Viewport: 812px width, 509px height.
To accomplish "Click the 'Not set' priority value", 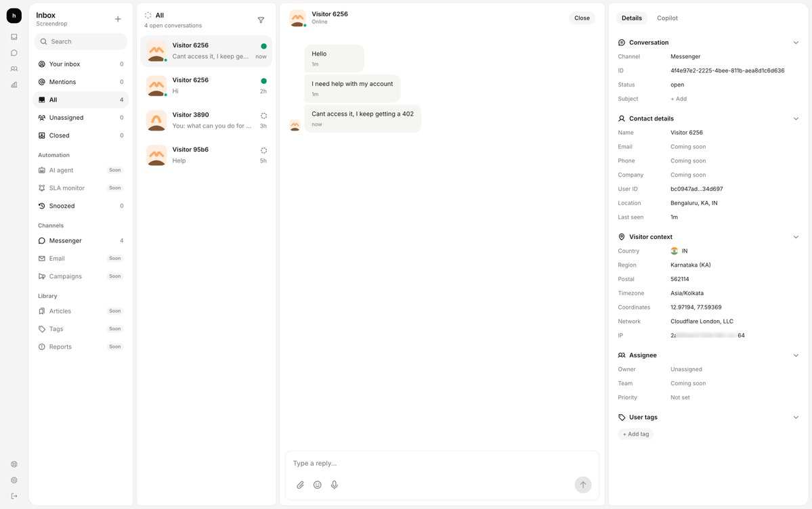I will (x=680, y=398).
